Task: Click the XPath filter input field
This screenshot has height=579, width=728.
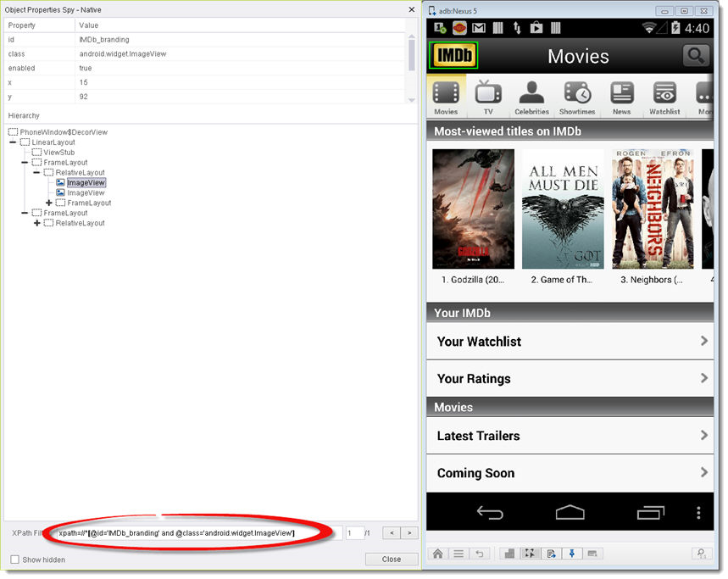Action: point(195,532)
